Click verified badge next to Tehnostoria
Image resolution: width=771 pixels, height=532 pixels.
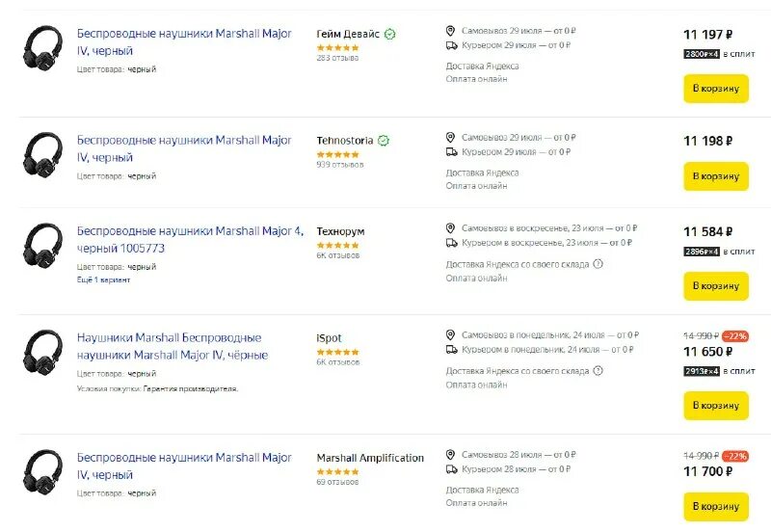[x=383, y=141]
